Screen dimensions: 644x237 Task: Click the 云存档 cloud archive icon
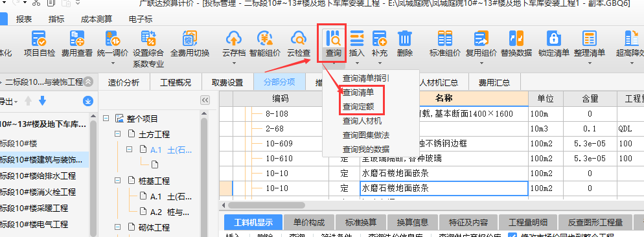tap(234, 39)
